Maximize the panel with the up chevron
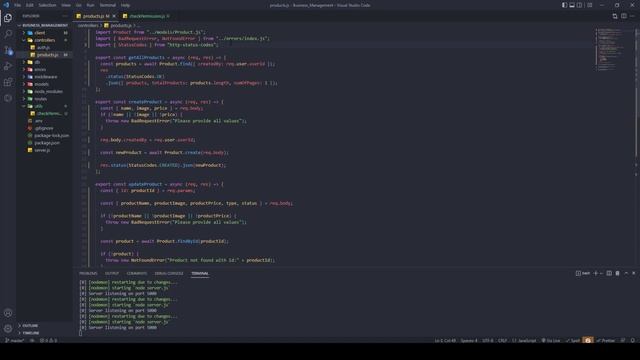The image size is (640, 360). 626,273
